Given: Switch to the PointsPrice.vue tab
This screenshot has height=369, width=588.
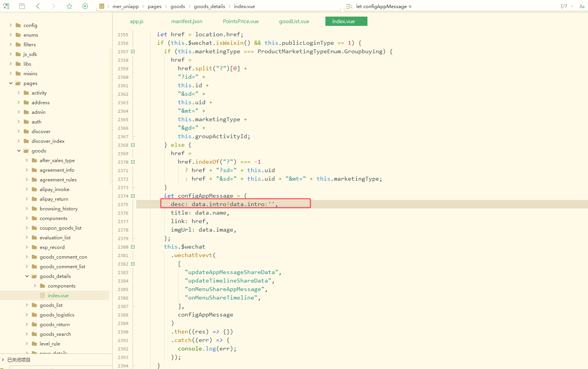Looking at the screenshot, I should point(241,21).
